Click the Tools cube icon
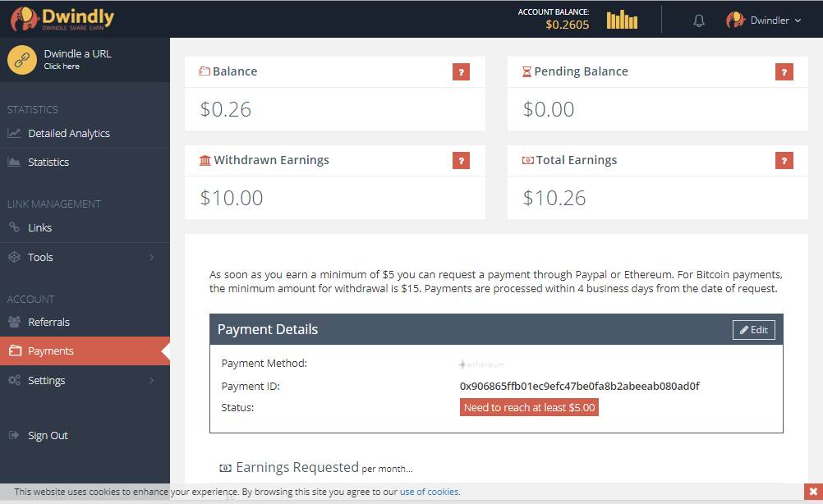This screenshot has width=823, height=504. point(14,257)
